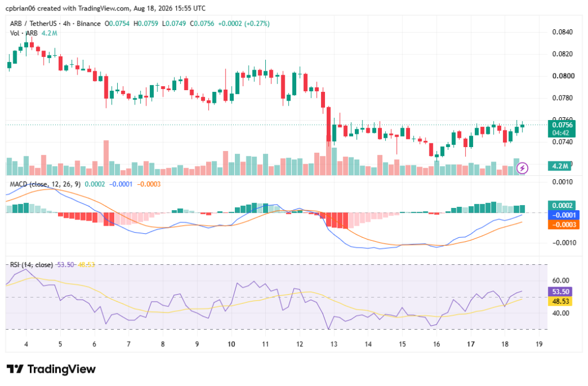Click date 8 on the time axis
The width and height of the screenshot is (588, 386).
163,345
